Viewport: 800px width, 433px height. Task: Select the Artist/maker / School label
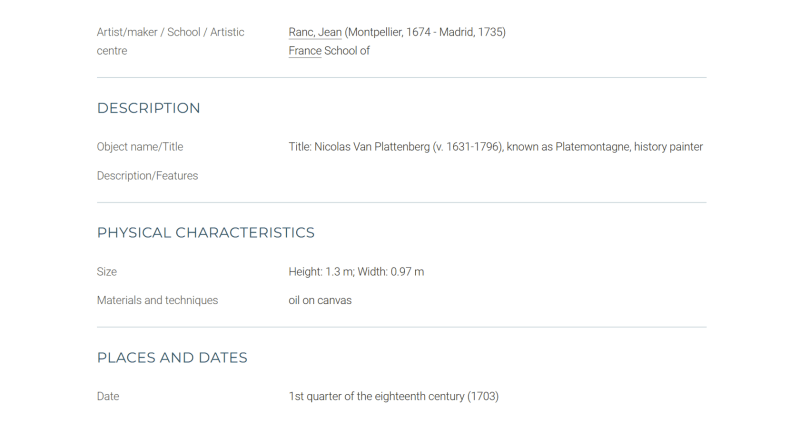(170, 41)
